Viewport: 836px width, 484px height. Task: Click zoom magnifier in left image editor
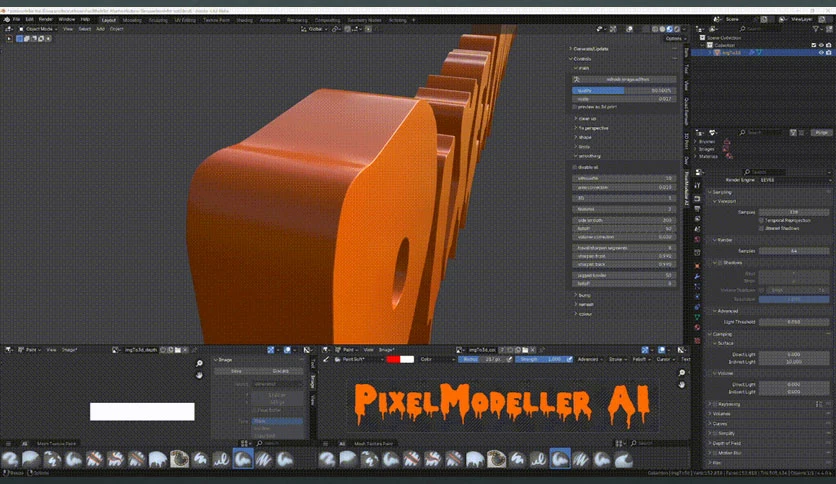pyautogui.click(x=199, y=364)
